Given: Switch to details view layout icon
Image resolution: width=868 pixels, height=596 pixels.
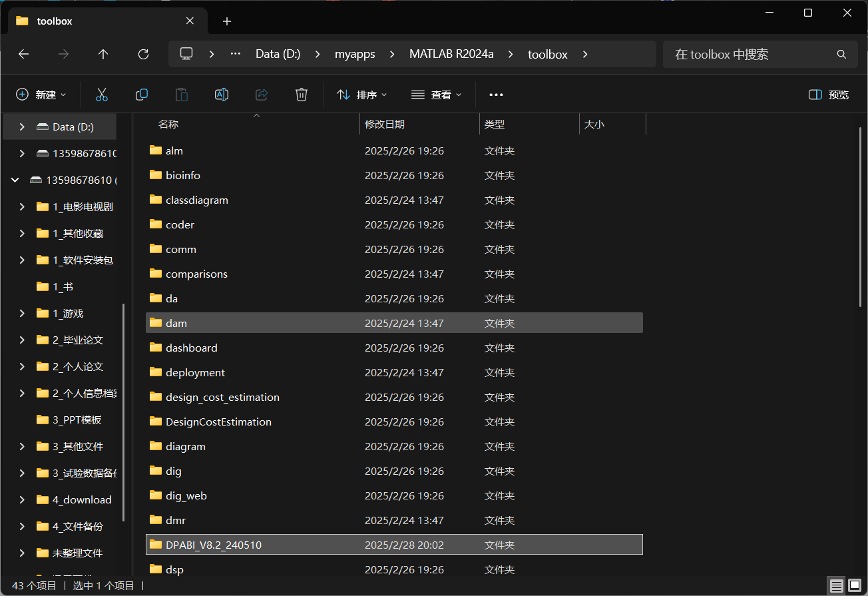Looking at the screenshot, I should [x=837, y=586].
